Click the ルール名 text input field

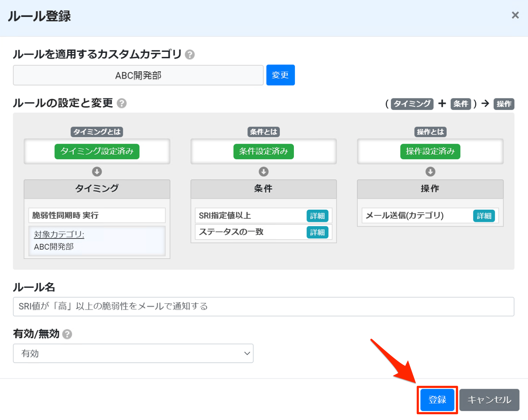pos(264,307)
